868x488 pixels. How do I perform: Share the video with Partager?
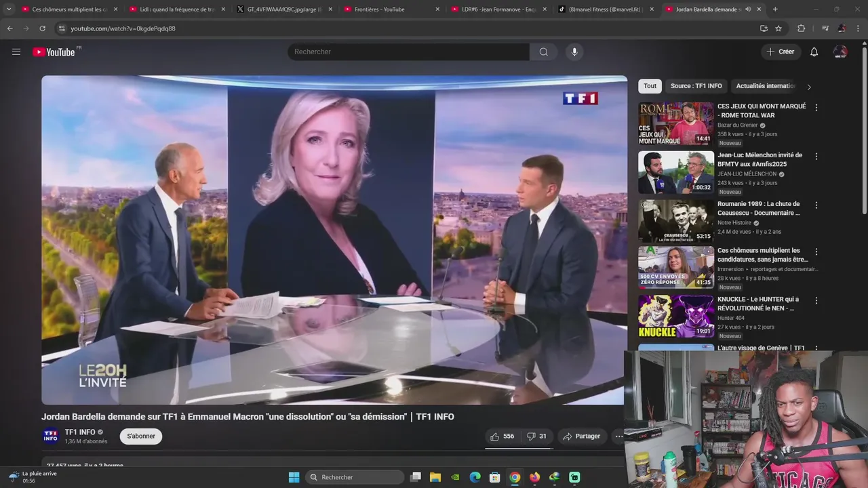coord(582,436)
